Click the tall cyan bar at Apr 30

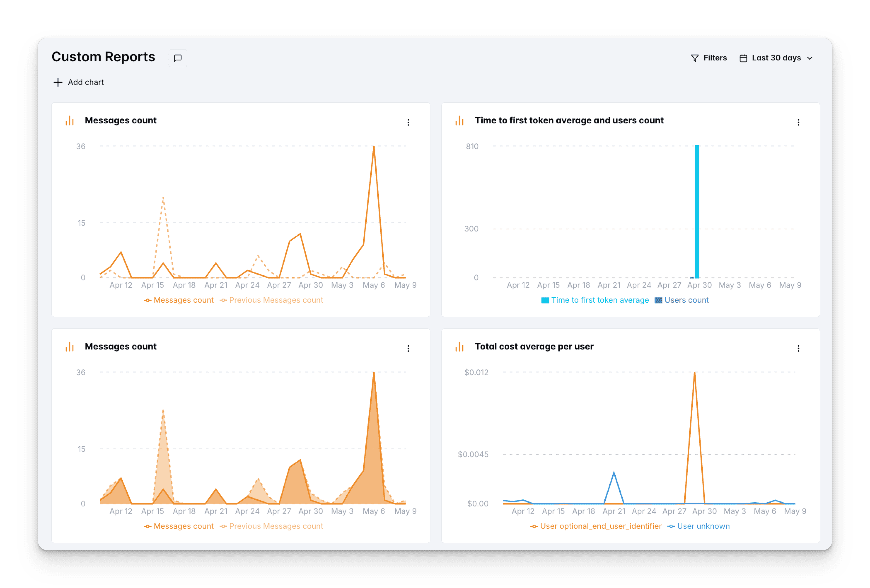(x=697, y=211)
